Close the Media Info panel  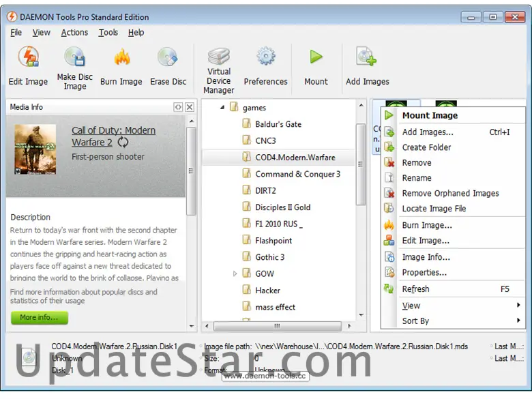(x=190, y=107)
